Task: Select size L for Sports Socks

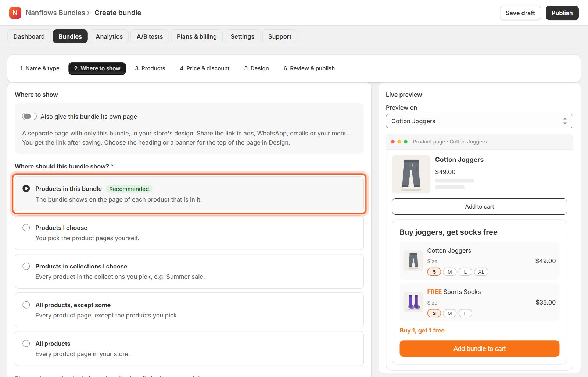Action: tap(465, 313)
